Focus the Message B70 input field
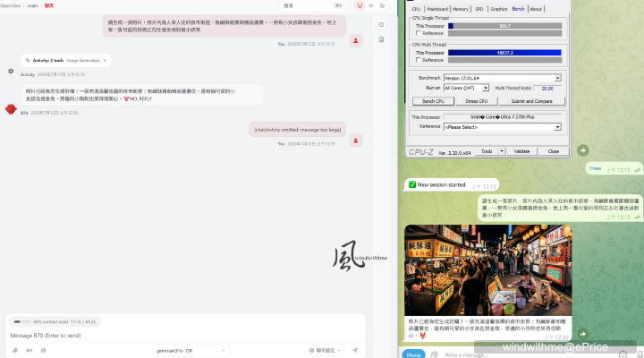The width and height of the screenshot is (644, 358). click(185, 336)
